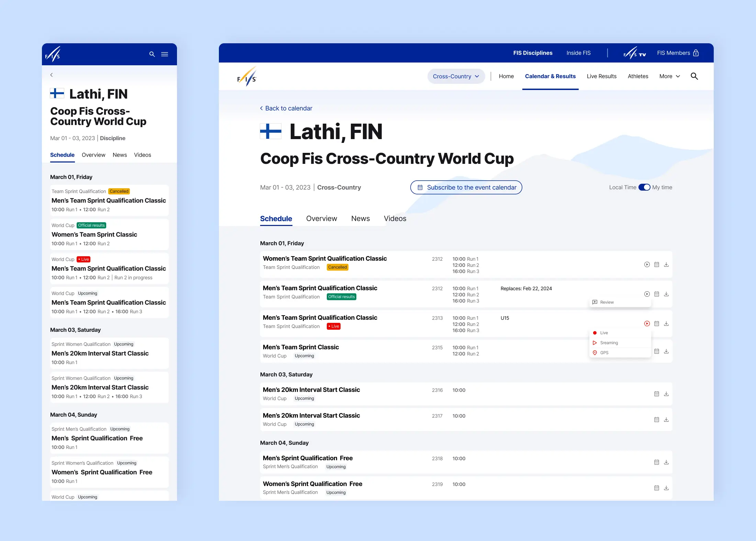Click calendar icon on Official results row 2312

(x=656, y=294)
